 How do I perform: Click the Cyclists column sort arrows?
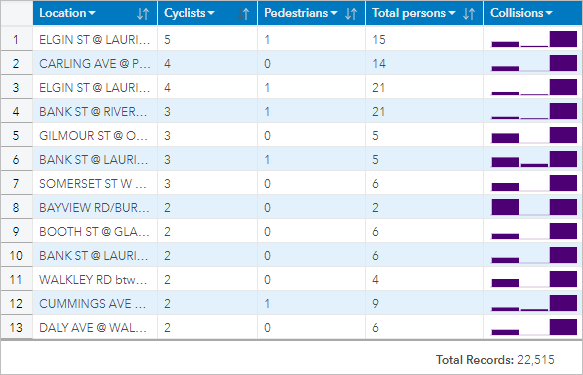coord(243,14)
